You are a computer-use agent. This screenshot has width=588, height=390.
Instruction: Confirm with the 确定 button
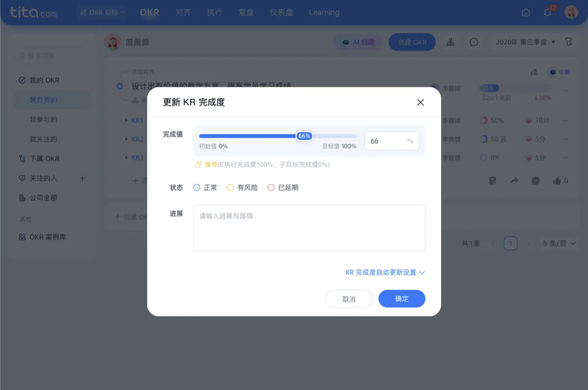(x=402, y=299)
